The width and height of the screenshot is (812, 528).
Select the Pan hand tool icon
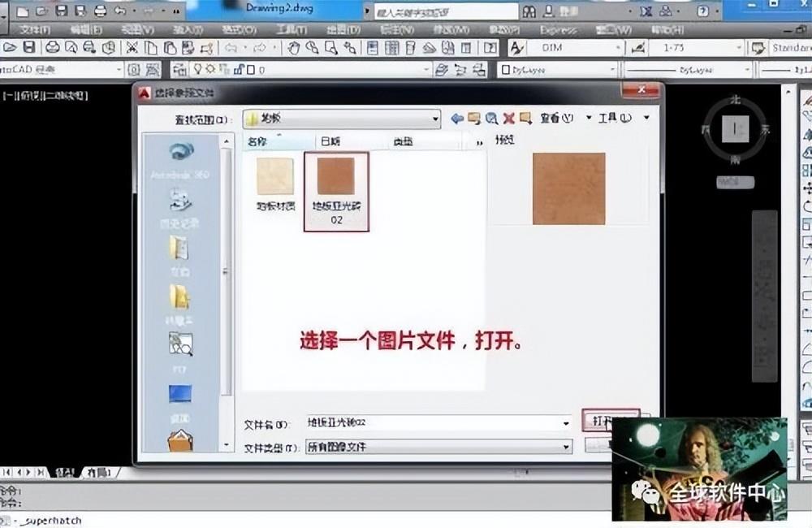(x=294, y=48)
